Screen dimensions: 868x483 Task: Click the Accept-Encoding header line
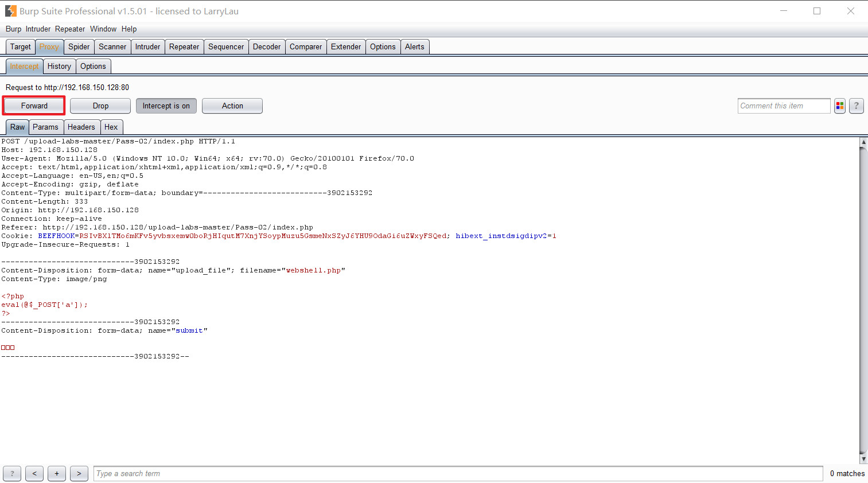pyautogui.click(x=70, y=184)
